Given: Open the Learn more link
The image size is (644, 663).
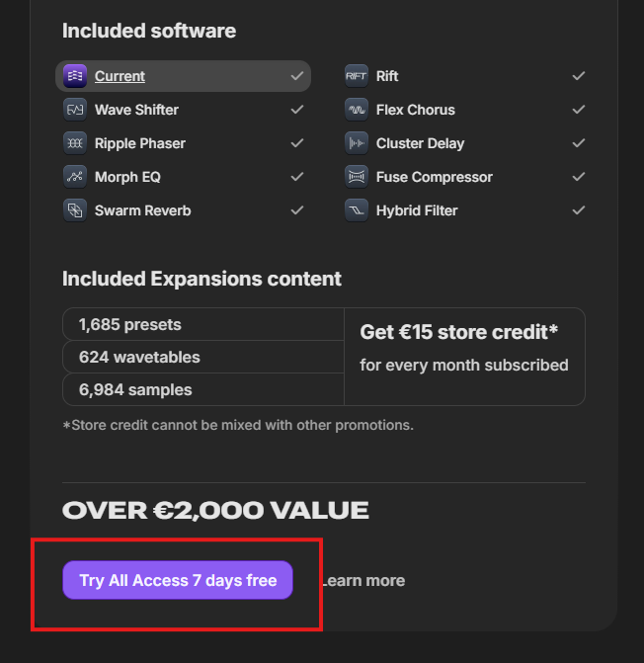Looking at the screenshot, I should pyautogui.click(x=363, y=581).
